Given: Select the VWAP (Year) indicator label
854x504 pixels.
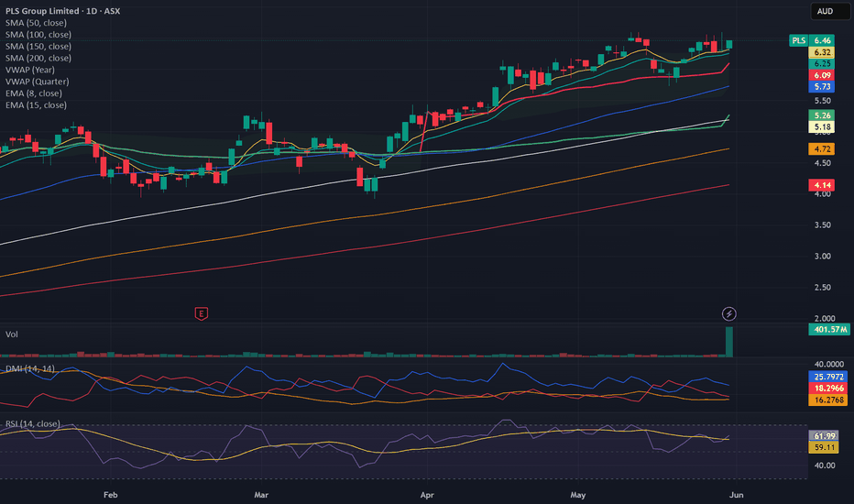Looking at the screenshot, I should (x=30, y=70).
